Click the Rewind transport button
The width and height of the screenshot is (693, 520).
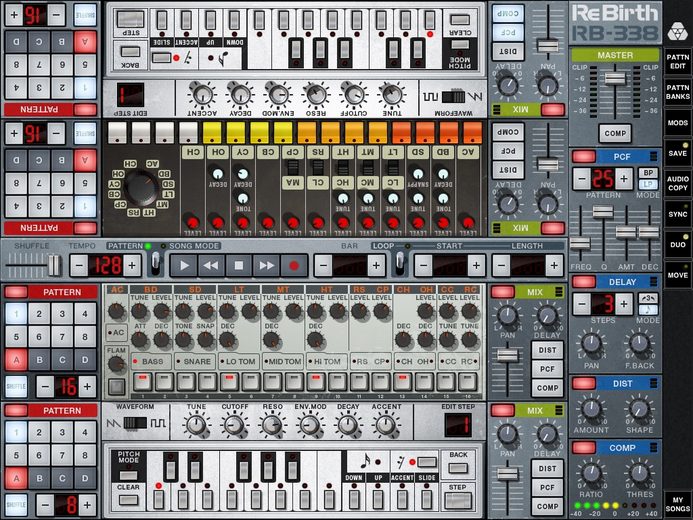tap(211, 266)
